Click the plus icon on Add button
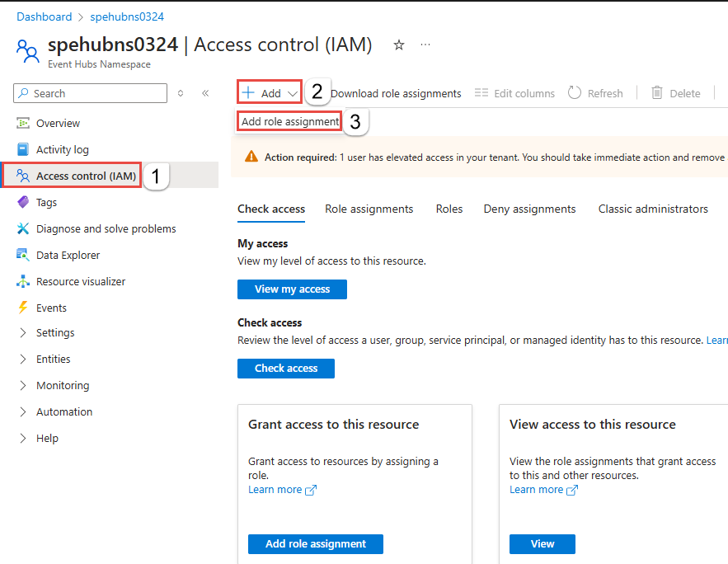This screenshot has height=564, width=728. click(x=248, y=92)
